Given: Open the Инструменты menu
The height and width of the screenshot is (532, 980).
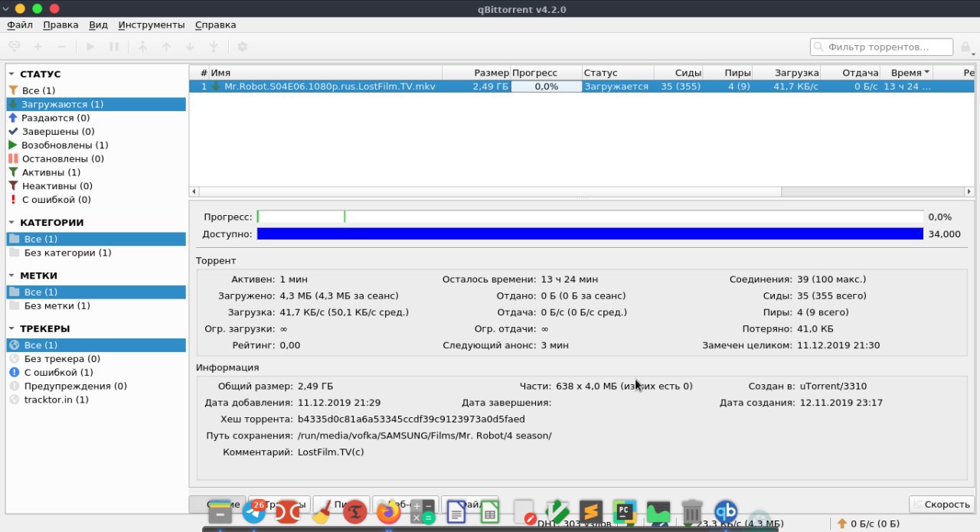Looking at the screenshot, I should tap(152, 24).
